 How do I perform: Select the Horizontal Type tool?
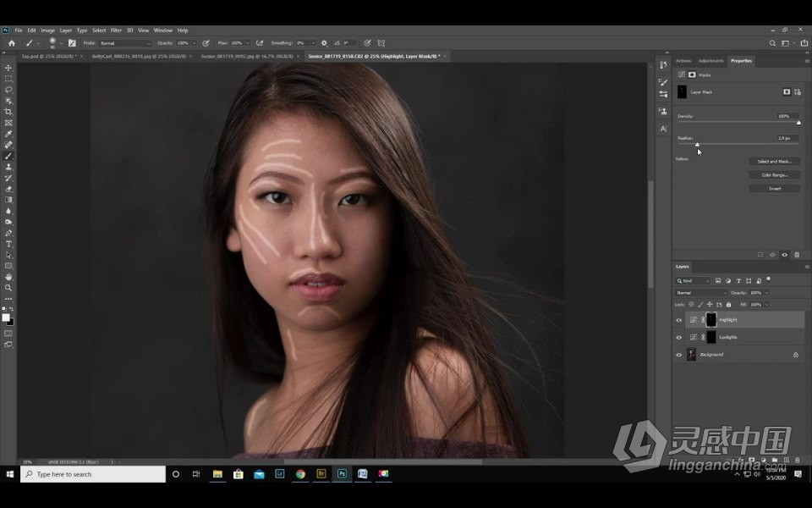8,244
